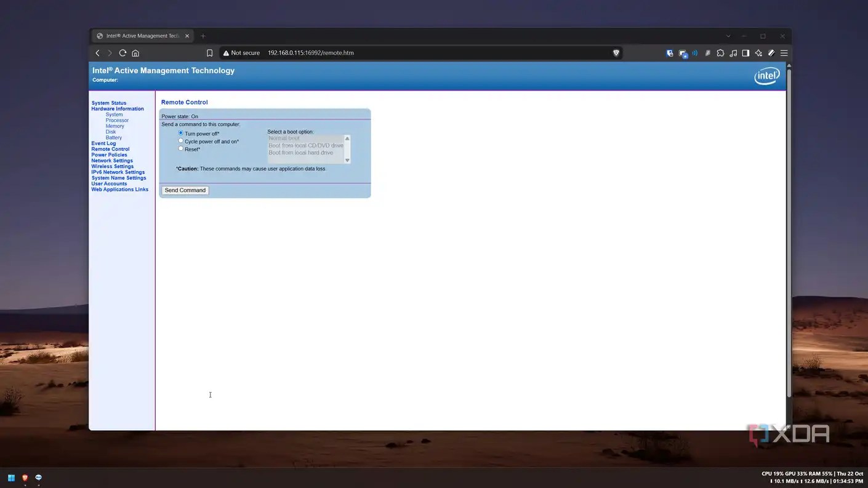The height and width of the screenshot is (488, 868).
Task: Click the Not secure site warning
Action: 241,53
